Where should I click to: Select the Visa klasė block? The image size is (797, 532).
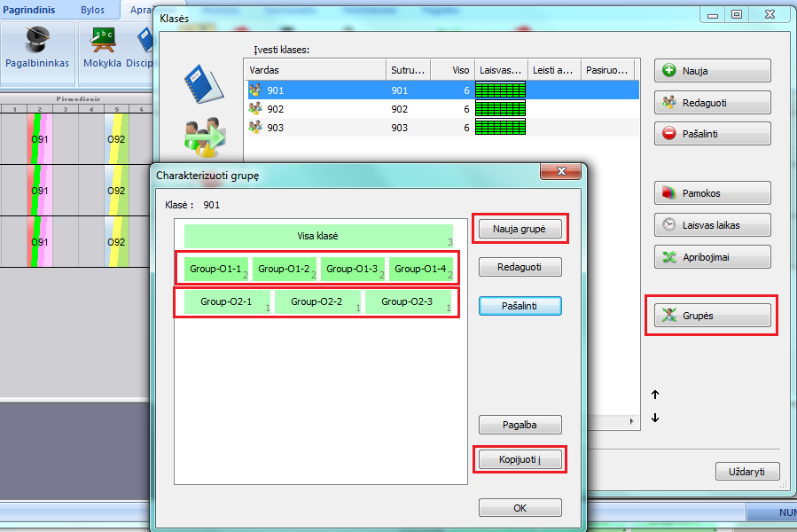317,237
